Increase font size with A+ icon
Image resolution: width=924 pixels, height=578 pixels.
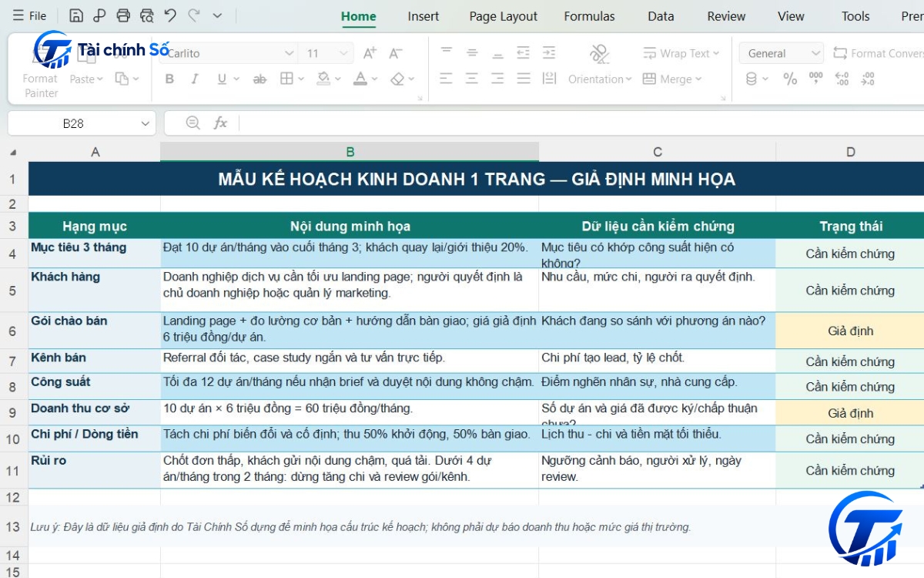pos(370,53)
